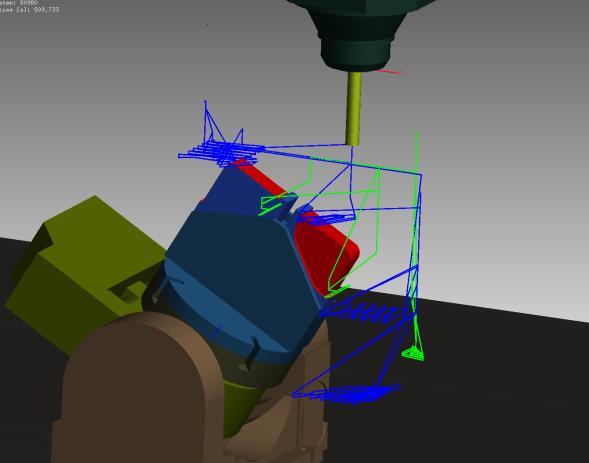This screenshot has width=589, height=463.
Task: Pick the blue fixture body
Action: coord(240,263)
